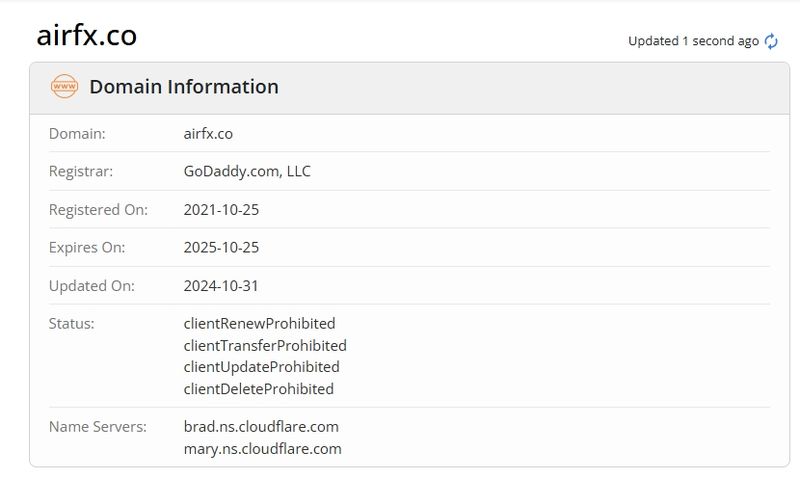Click the 'Registrar:' field label
The height and width of the screenshot is (477, 800).
click(81, 171)
